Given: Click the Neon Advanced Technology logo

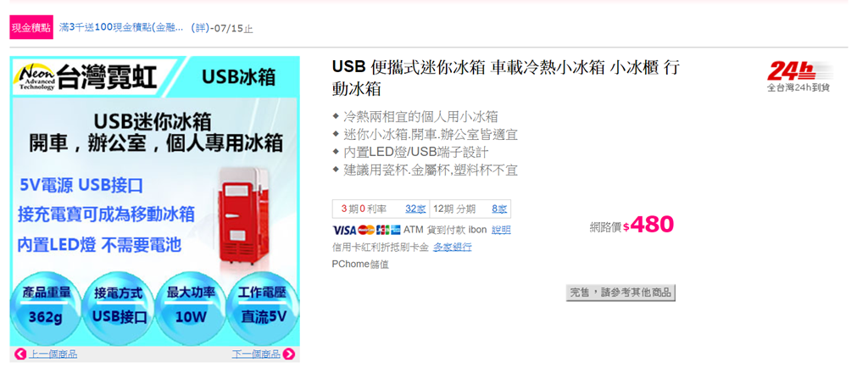Looking at the screenshot, I should click(36, 77).
